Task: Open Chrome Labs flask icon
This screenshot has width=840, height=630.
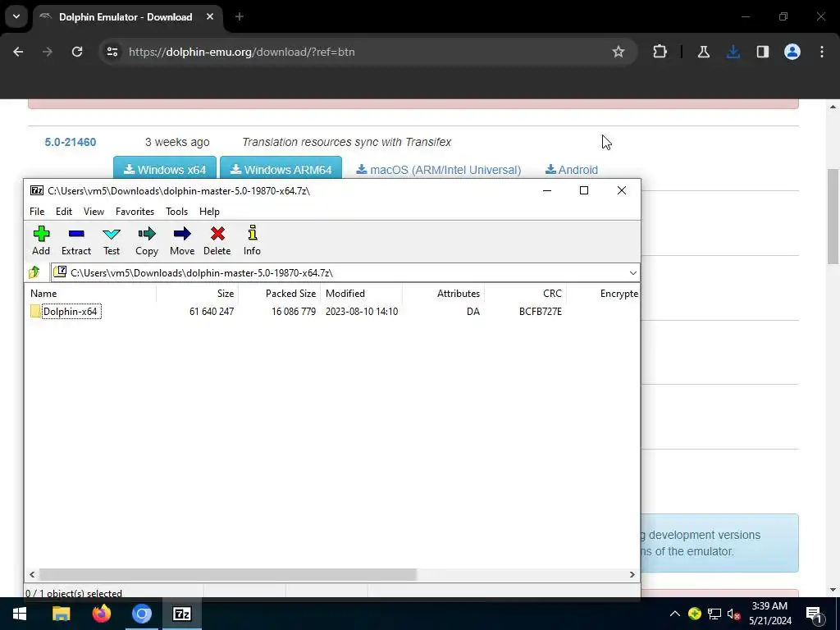Action: pyautogui.click(x=703, y=52)
